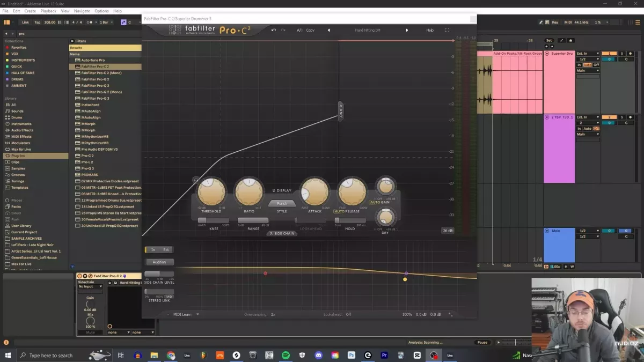Open the File menu
The width and height of the screenshot is (644, 362).
[5, 11]
